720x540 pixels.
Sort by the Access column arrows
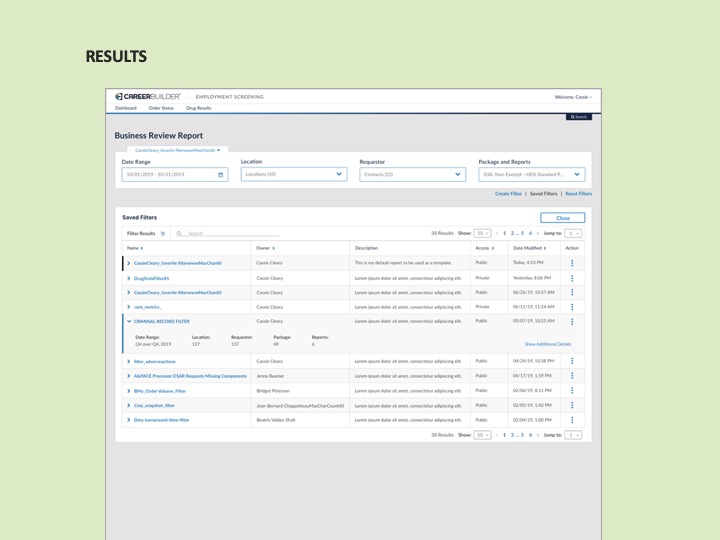coord(493,248)
